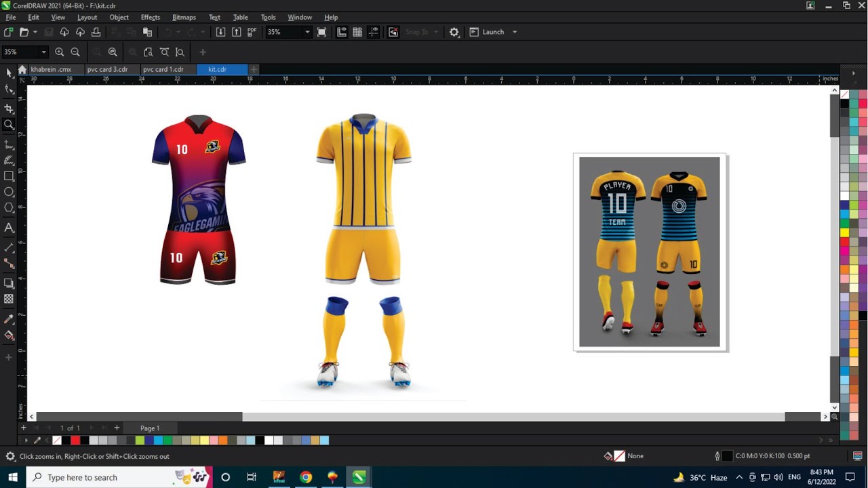Screen dimensions: 868x488
Task: Select the Artistic Media tool
Action: coord(9,161)
